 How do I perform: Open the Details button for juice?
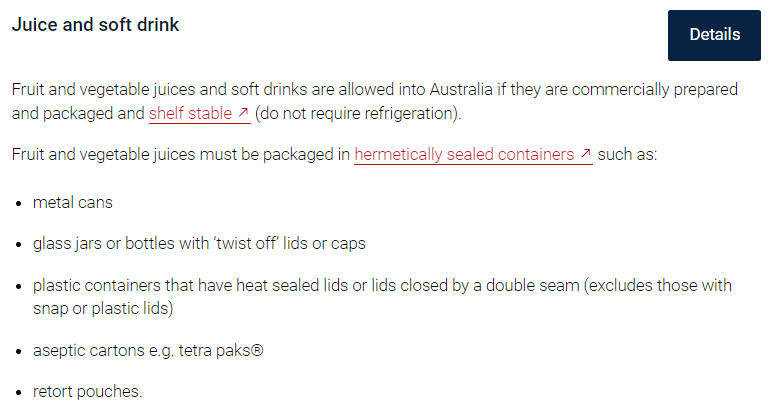714,35
